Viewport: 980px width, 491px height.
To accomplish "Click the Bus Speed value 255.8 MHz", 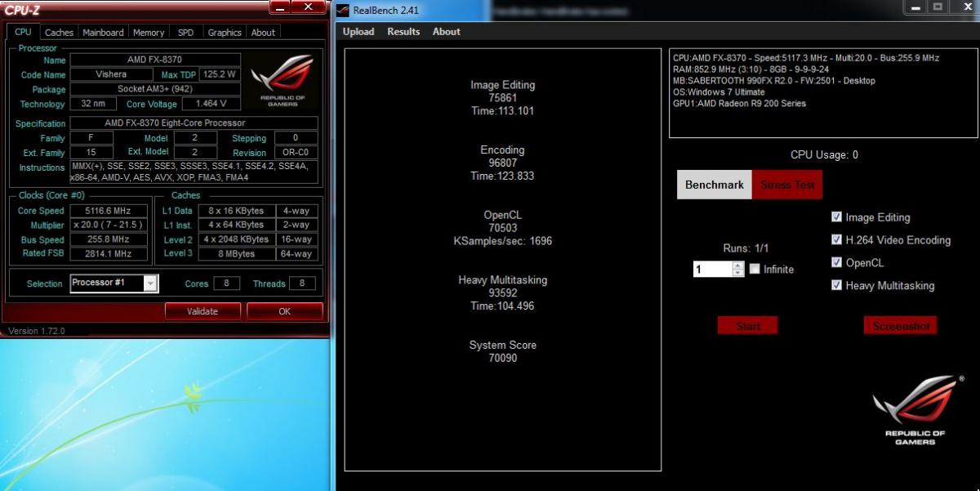I will [109, 239].
